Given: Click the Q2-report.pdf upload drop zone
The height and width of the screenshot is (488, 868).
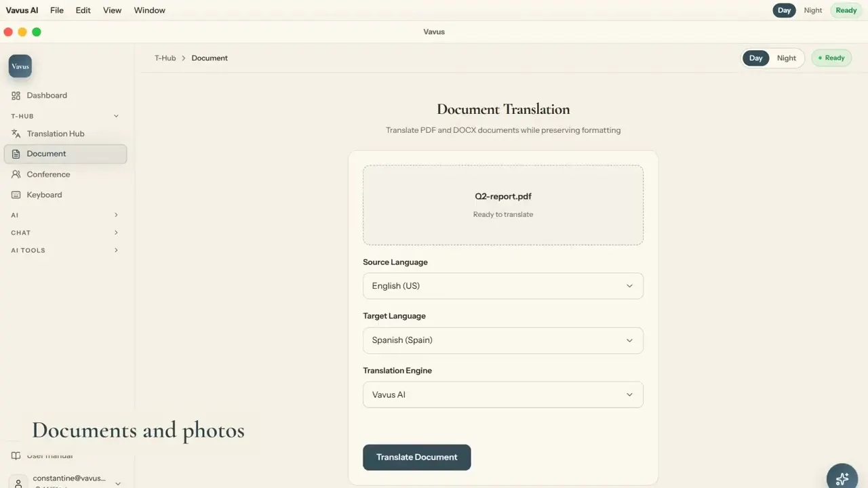Looking at the screenshot, I should click(502, 205).
